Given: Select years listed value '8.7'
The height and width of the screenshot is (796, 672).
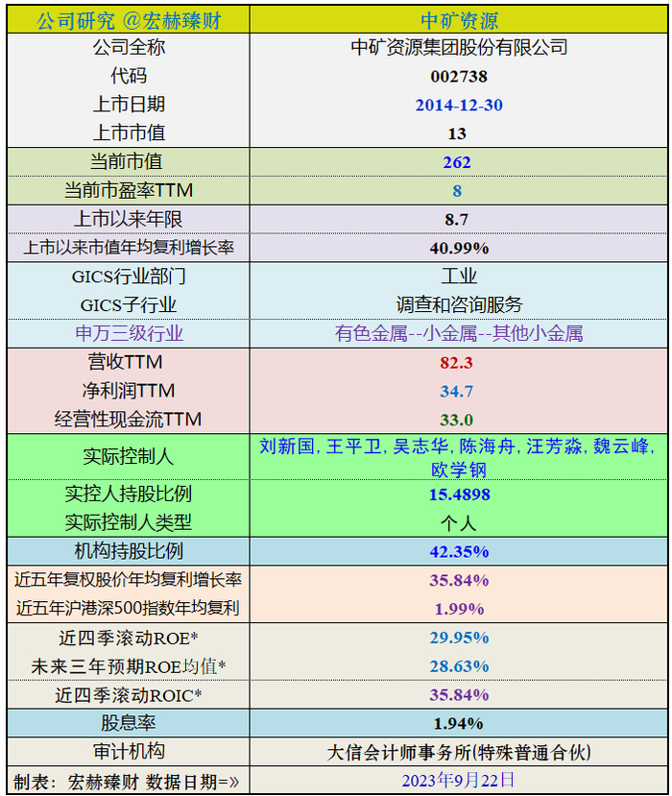Looking at the screenshot, I should (457, 220).
